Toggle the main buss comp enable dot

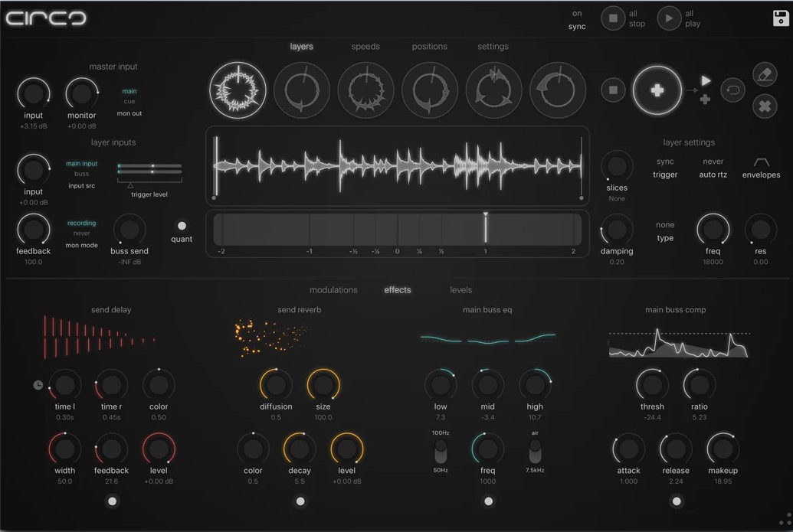point(677,501)
